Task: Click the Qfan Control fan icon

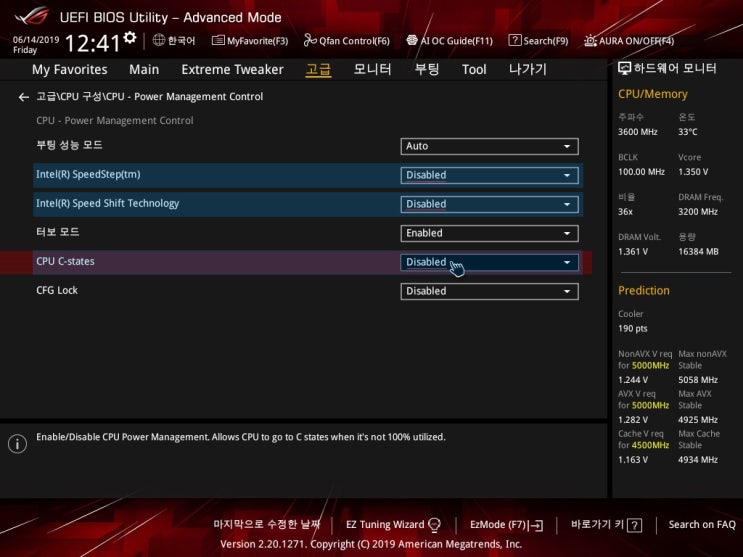Action: pos(310,40)
